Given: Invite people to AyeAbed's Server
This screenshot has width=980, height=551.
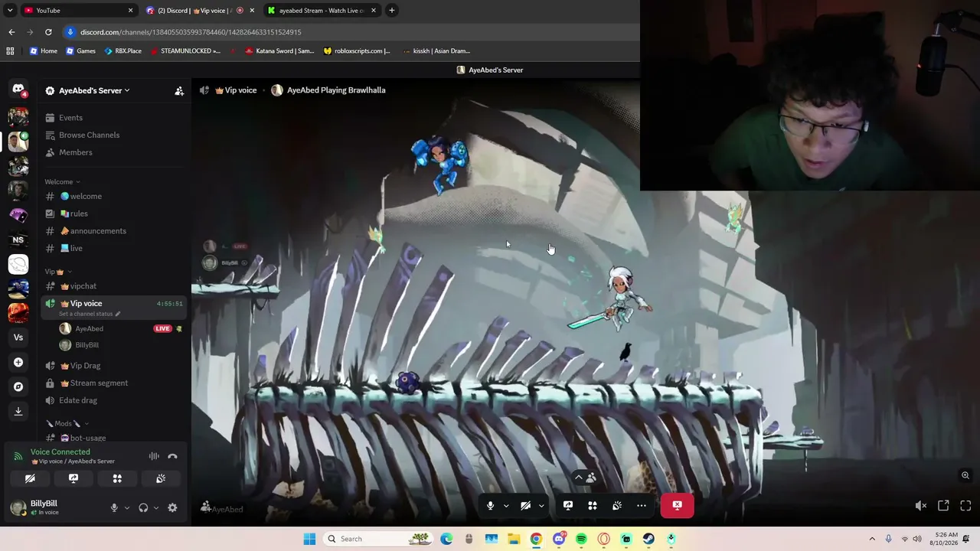Looking at the screenshot, I should point(179,91).
